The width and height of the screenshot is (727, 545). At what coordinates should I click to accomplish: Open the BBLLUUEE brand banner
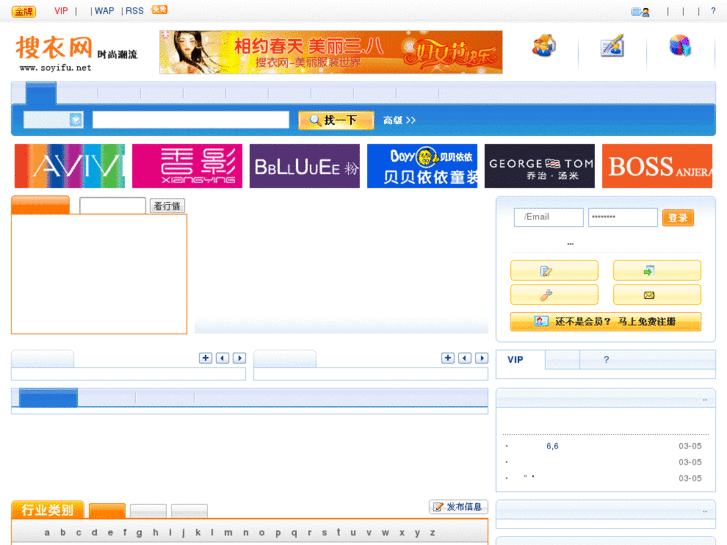pyautogui.click(x=305, y=166)
